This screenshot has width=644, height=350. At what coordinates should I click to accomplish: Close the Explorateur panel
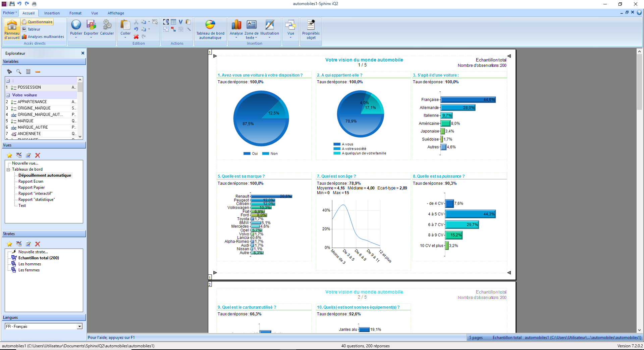point(83,53)
